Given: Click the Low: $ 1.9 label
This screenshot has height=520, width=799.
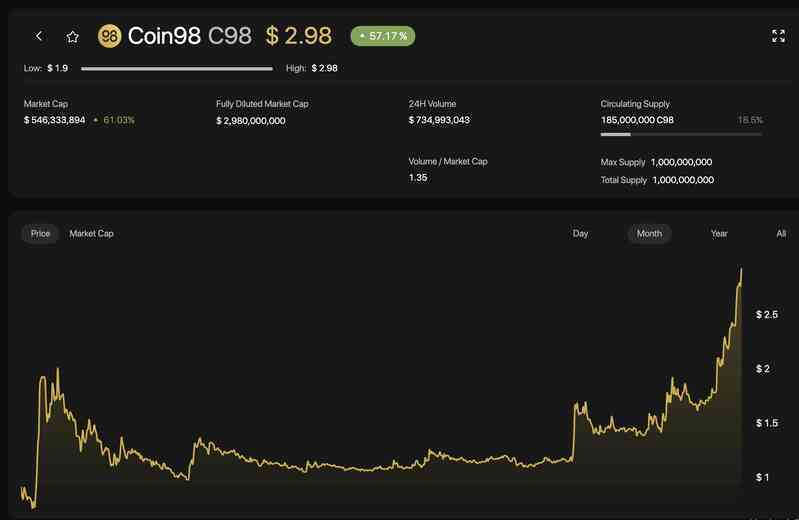Looking at the screenshot, I should [46, 68].
